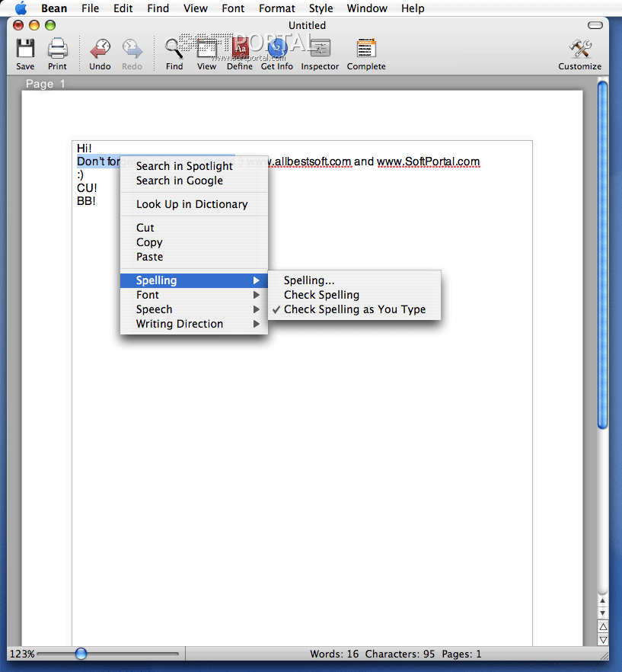622x672 pixels.
Task: Adjust the zoom slider knob
Action: [x=81, y=654]
